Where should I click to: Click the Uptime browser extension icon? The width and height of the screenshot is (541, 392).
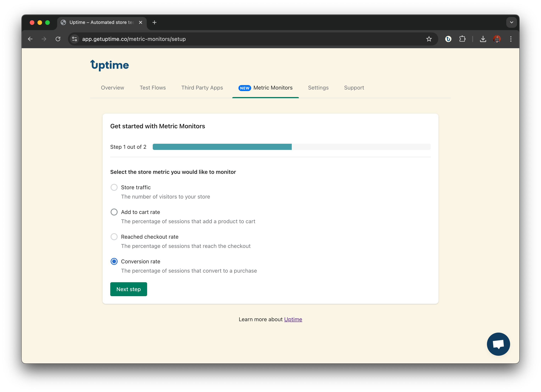(x=448, y=39)
